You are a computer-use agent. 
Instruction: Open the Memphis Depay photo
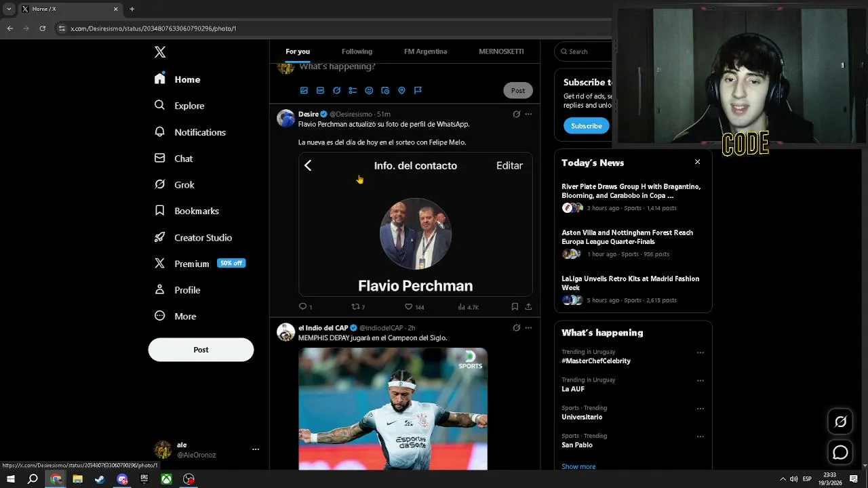coord(393,409)
